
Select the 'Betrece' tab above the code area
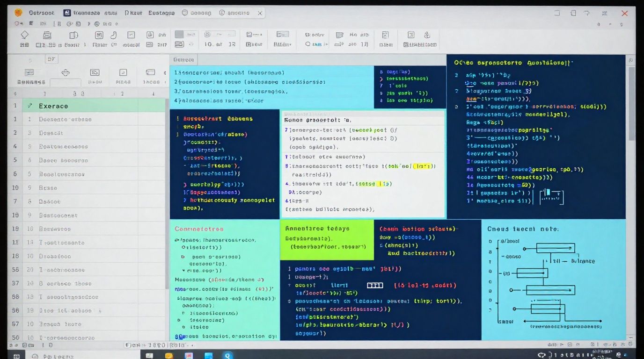[x=183, y=60]
